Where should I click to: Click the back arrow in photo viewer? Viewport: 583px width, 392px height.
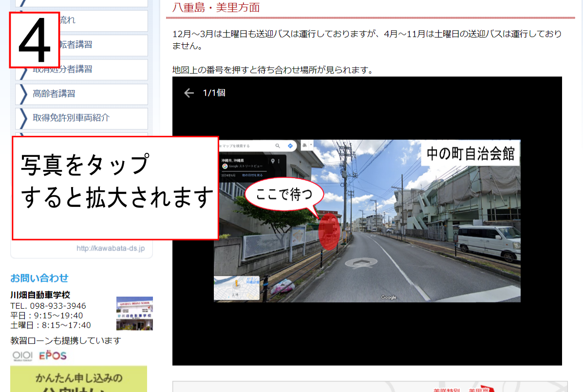(189, 93)
